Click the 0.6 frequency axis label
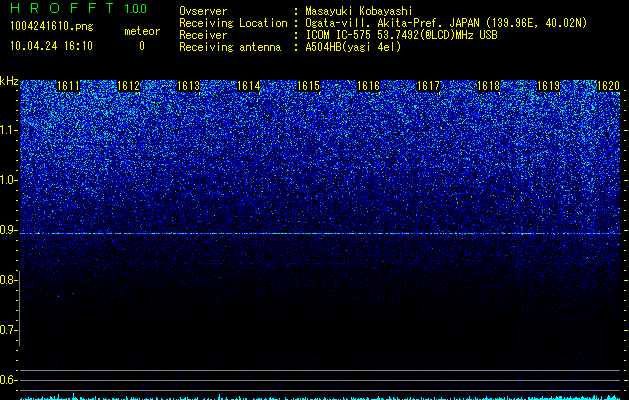Image resolution: width=629 pixels, height=400 pixels. [x=7, y=380]
